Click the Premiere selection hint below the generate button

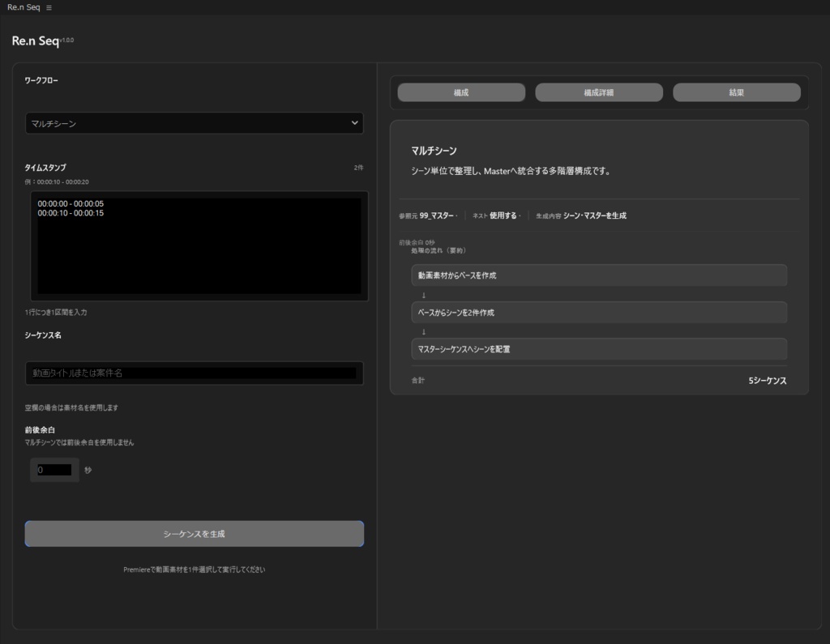195,570
